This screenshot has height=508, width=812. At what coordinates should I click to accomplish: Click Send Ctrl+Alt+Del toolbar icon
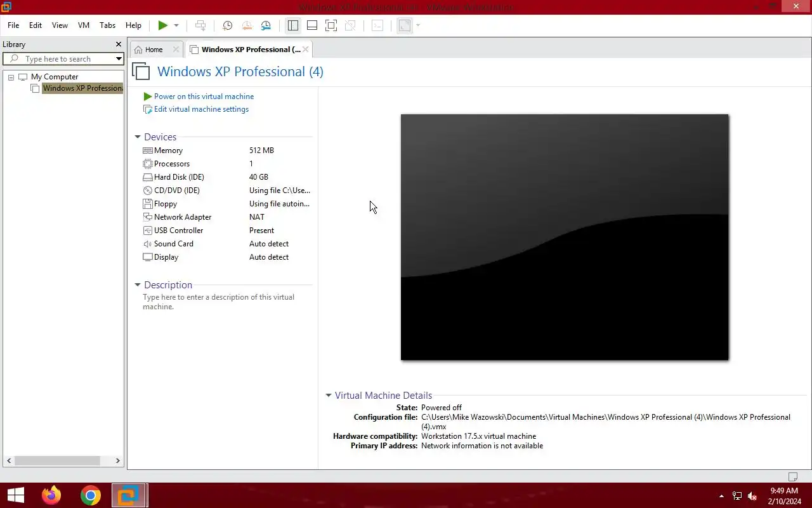click(200, 25)
